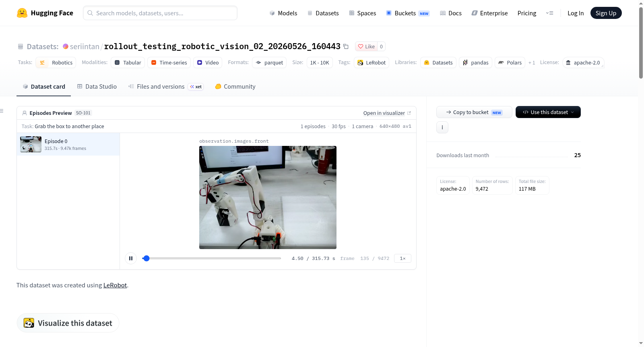This screenshot has width=644, height=347.
Task: Like this dataset
Action: coord(366,46)
